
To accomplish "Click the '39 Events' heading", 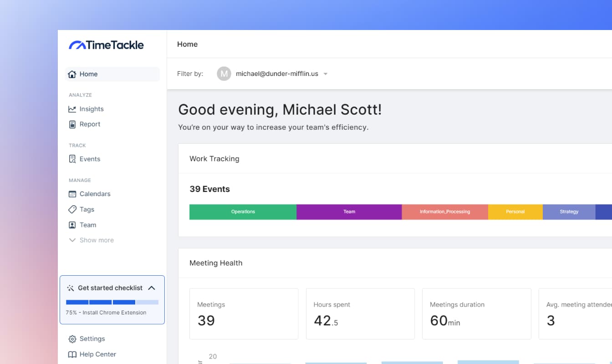I will pos(209,189).
